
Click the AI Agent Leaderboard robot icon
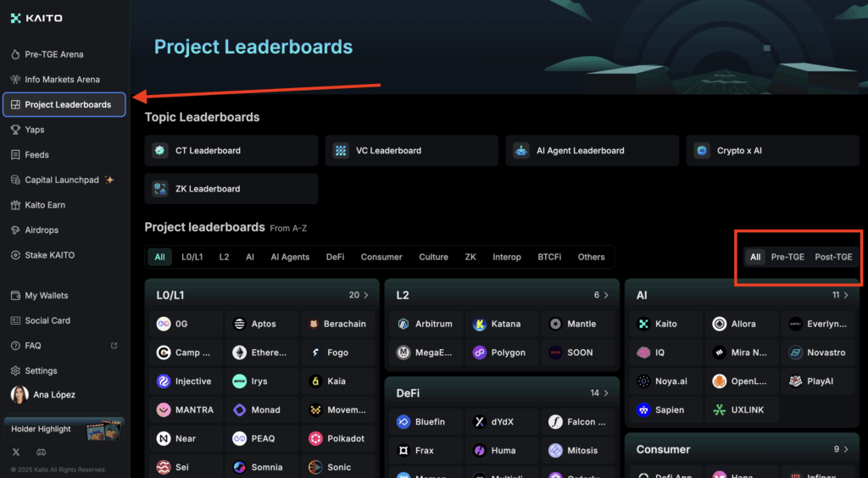pos(521,151)
